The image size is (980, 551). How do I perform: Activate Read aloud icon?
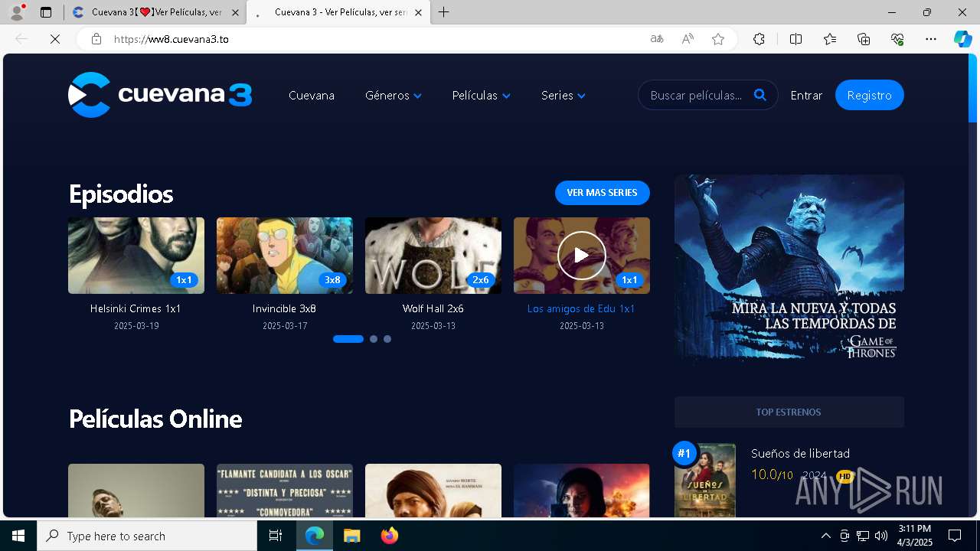pos(688,39)
